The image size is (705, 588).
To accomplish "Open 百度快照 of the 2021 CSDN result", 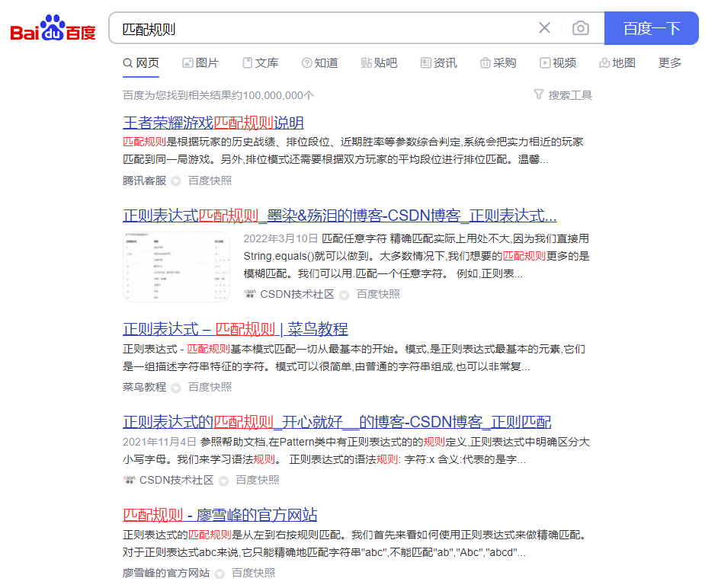I will point(258,480).
